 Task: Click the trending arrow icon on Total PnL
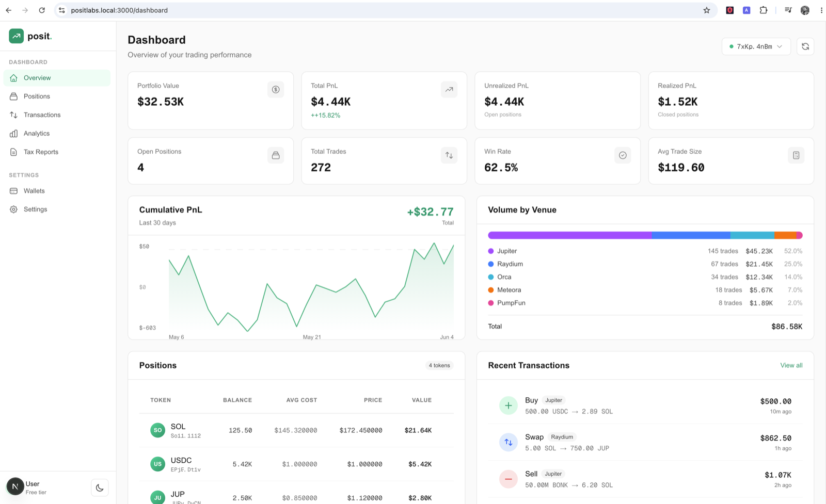pyautogui.click(x=449, y=89)
